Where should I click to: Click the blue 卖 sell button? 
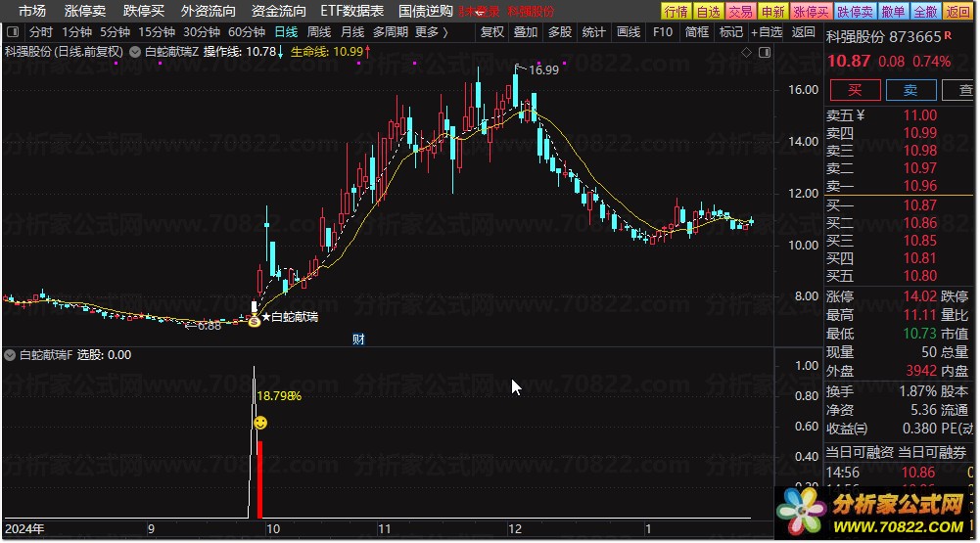click(x=910, y=90)
